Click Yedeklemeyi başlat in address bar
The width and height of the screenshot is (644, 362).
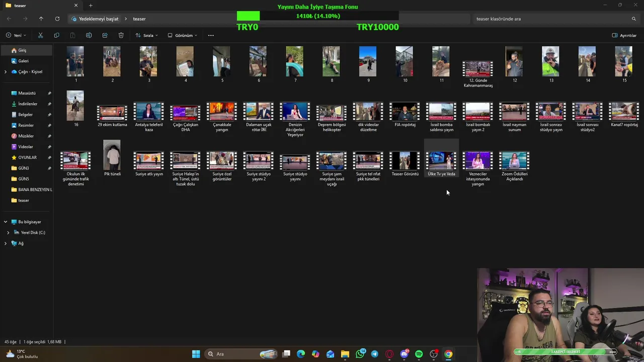[x=99, y=19]
